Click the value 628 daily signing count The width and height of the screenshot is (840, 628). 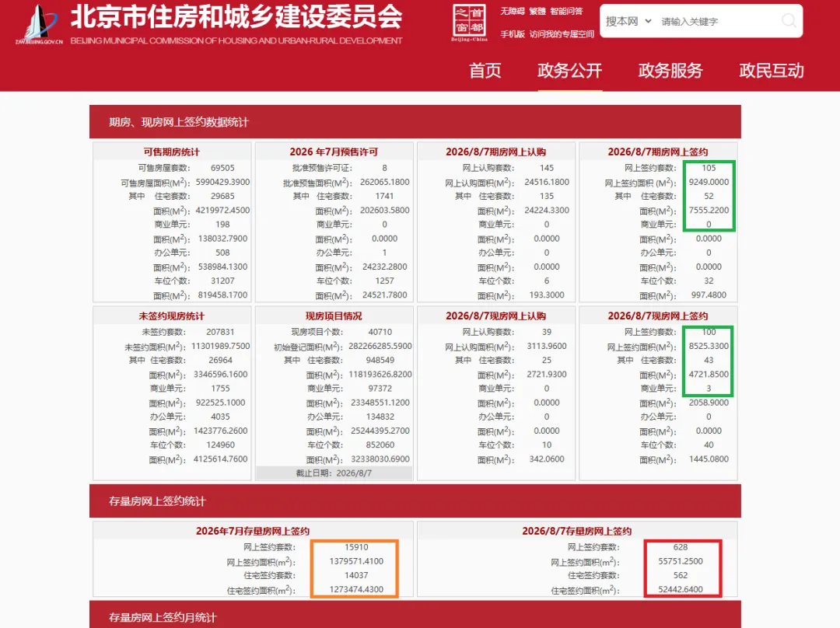(x=681, y=547)
